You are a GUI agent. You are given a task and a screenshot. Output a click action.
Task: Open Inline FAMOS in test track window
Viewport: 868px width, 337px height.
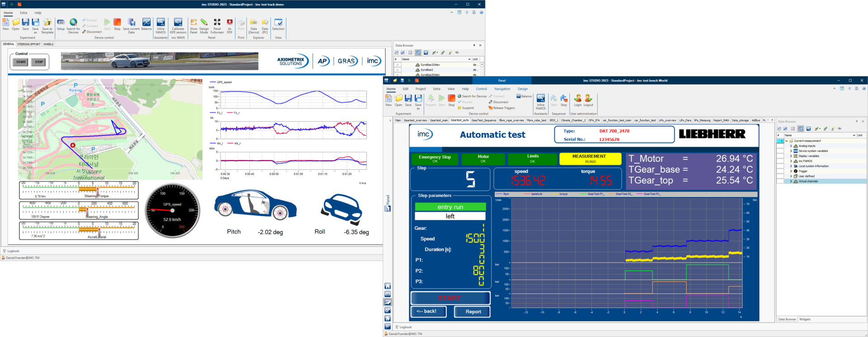coord(160,23)
